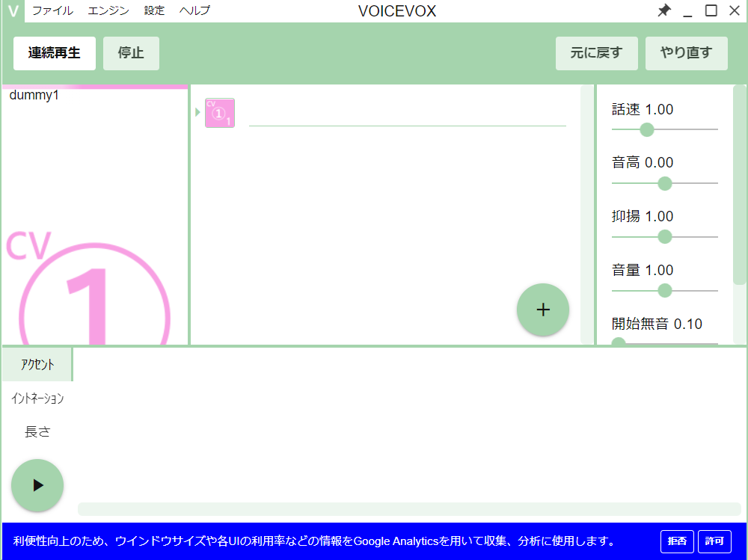Open the エンジン menu

coord(106,10)
